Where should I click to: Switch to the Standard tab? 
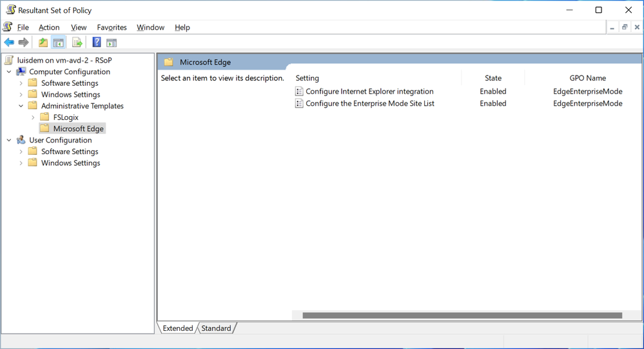pos(216,328)
